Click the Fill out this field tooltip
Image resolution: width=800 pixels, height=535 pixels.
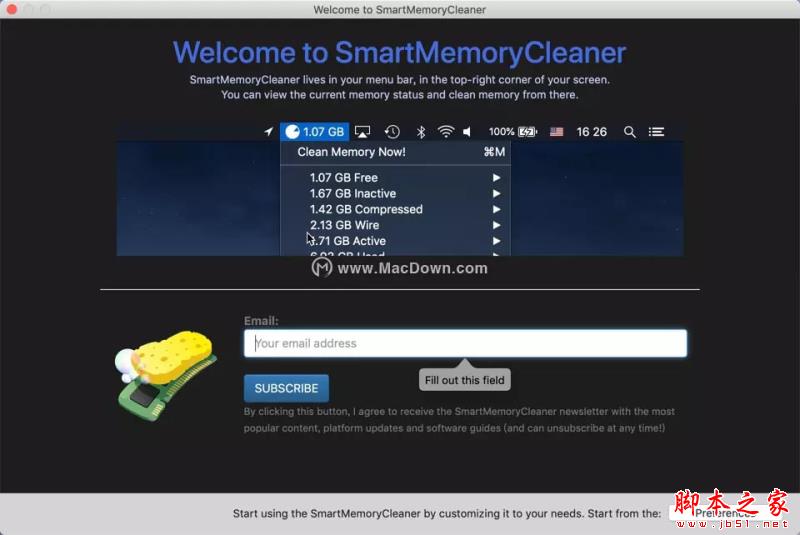(464, 380)
